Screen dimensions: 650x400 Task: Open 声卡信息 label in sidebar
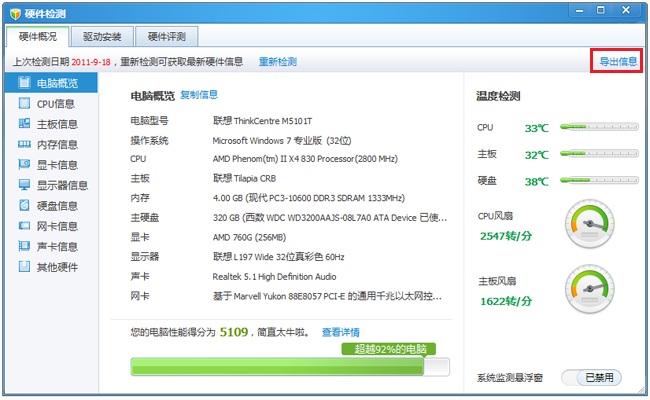57,247
